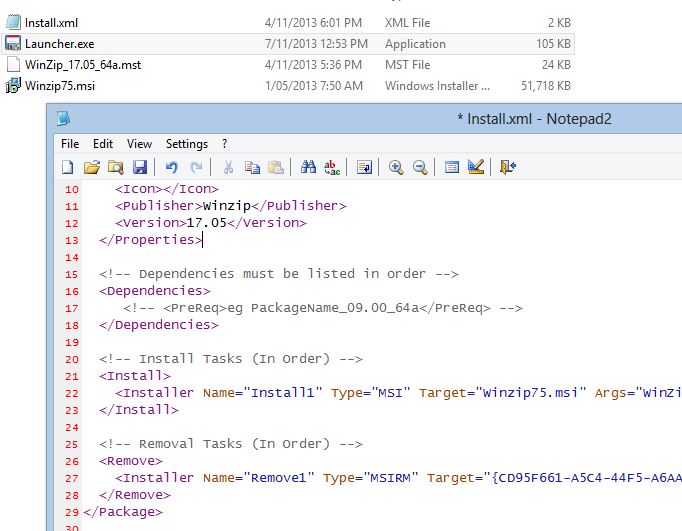This screenshot has width=682, height=531.
Task: Click the Cut scissors icon
Action: coord(228,167)
